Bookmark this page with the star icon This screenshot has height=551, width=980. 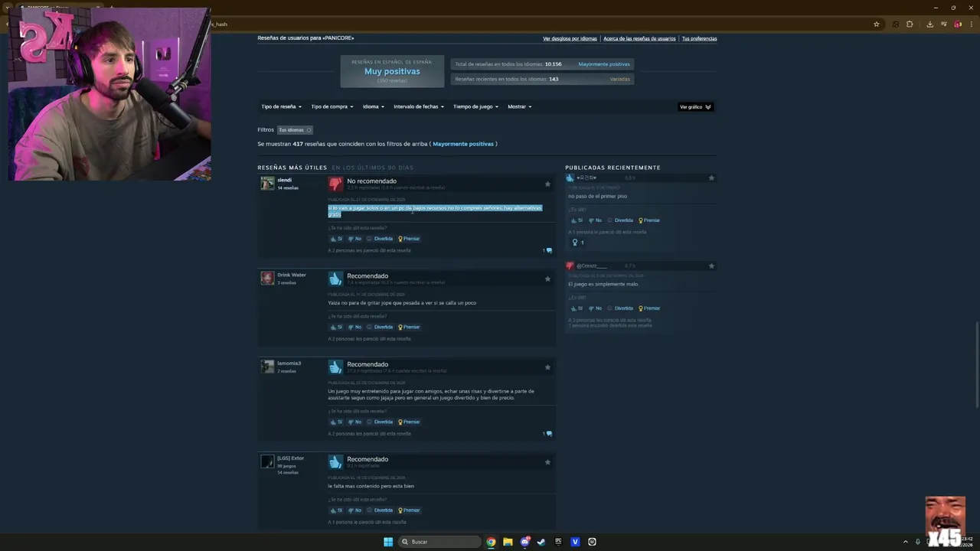click(877, 24)
